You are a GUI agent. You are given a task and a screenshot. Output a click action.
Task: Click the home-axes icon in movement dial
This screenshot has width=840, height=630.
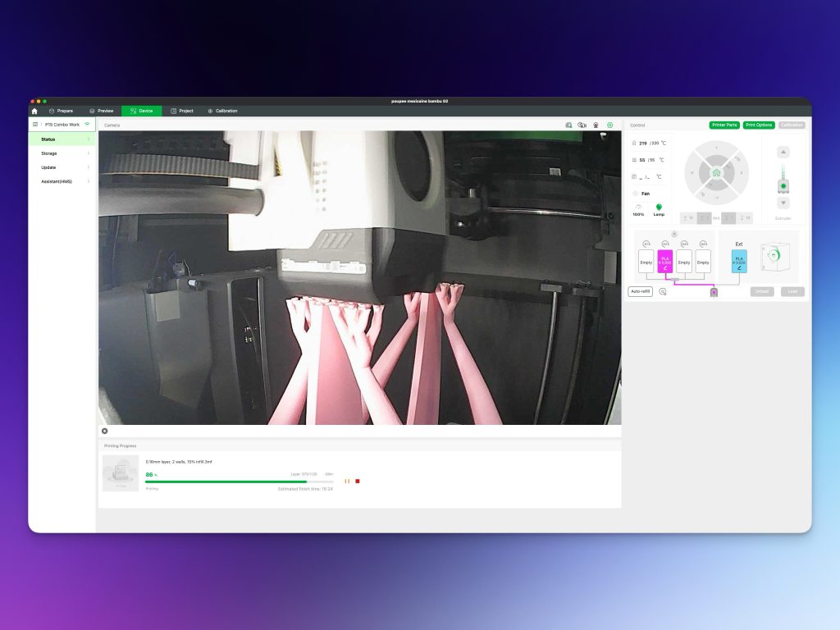[716, 173]
